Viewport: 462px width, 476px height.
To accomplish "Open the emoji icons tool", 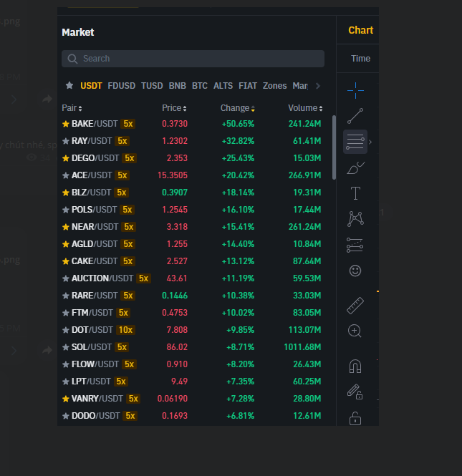I will click(x=355, y=271).
